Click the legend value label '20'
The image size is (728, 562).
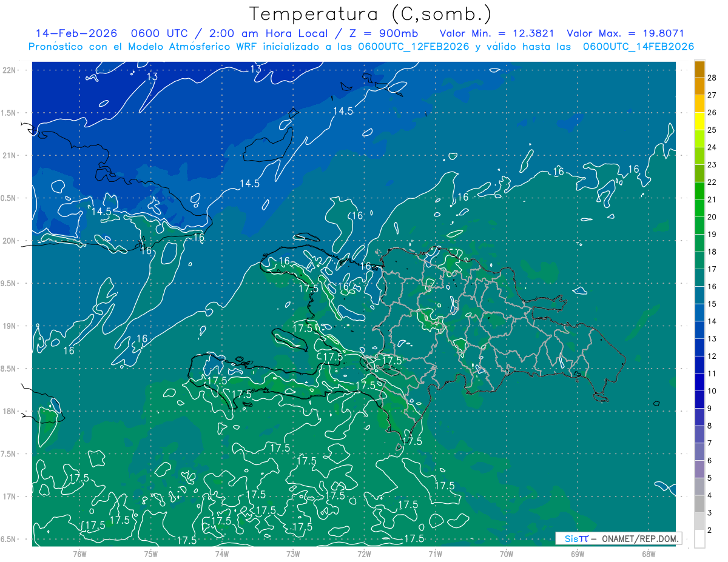712,217
